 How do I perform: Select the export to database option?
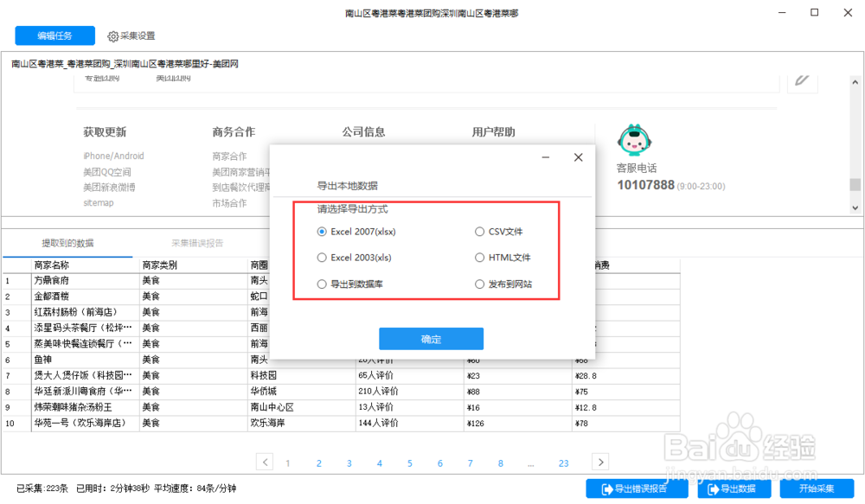click(x=349, y=284)
